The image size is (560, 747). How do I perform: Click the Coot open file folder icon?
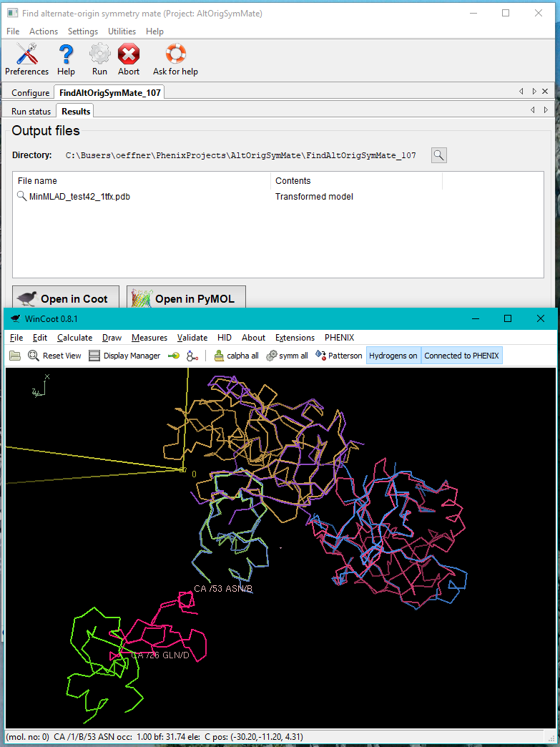point(15,356)
